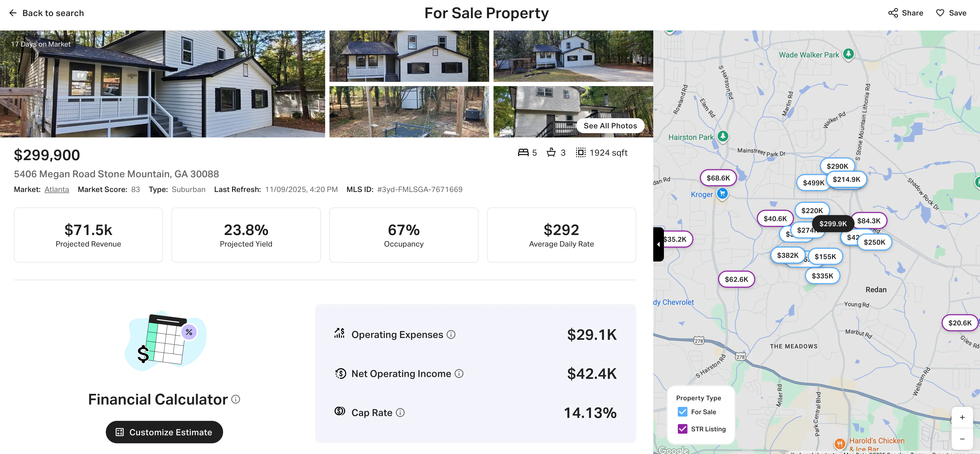Click the Financial Calculator info icon
Viewport: 980px width, 454px height.
click(x=236, y=399)
